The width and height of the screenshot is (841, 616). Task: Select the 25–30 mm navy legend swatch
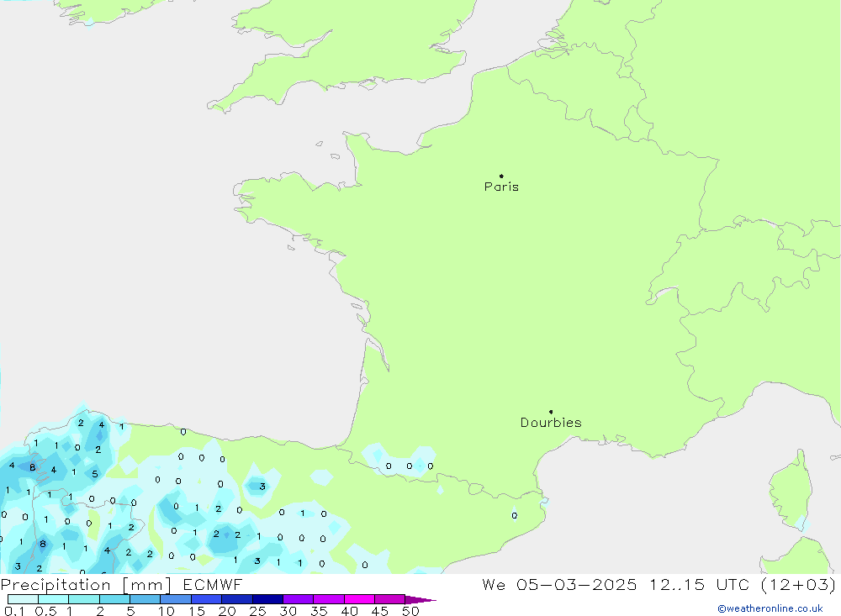coord(267,599)
